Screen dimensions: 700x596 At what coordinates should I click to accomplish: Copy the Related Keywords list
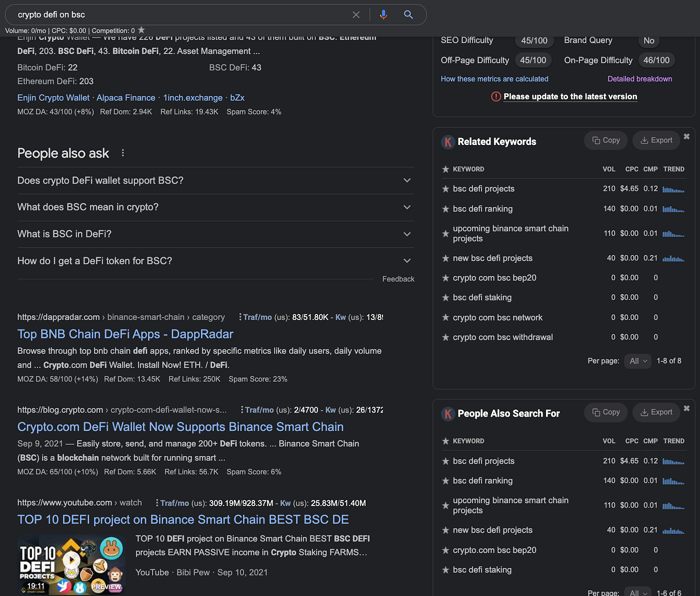click(606, 140)
